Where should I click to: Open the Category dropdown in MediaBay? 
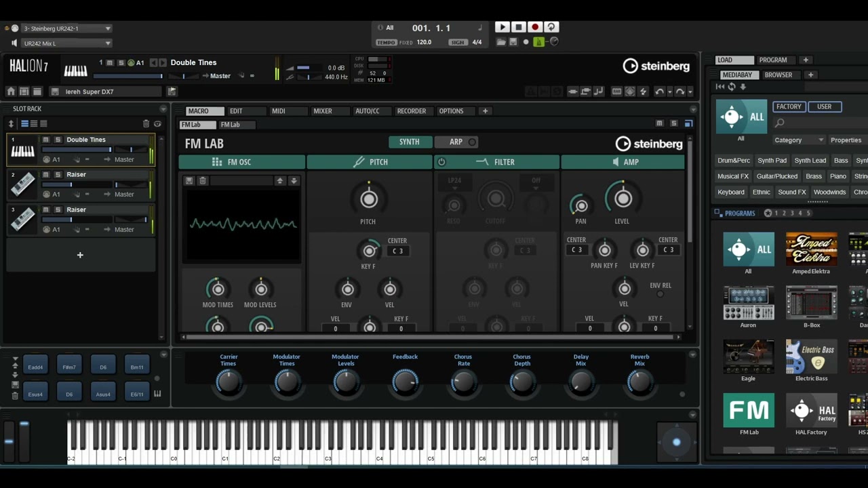click(x=799, y=140)
